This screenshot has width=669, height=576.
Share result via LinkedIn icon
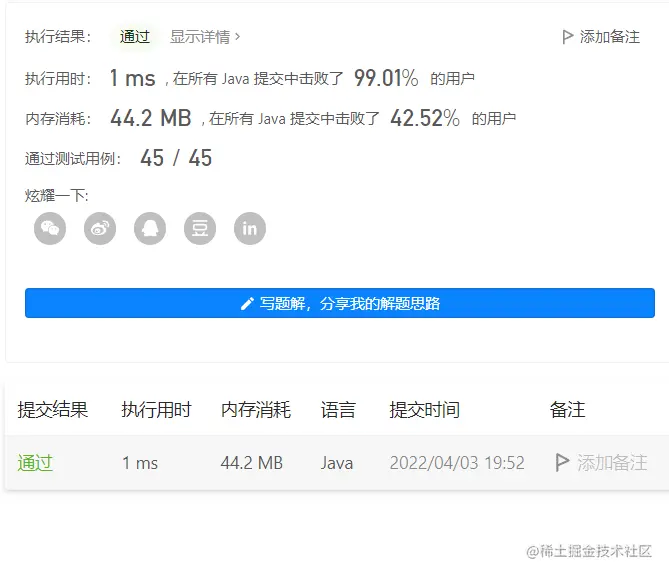pyautogui.click(x=250, y=229)
